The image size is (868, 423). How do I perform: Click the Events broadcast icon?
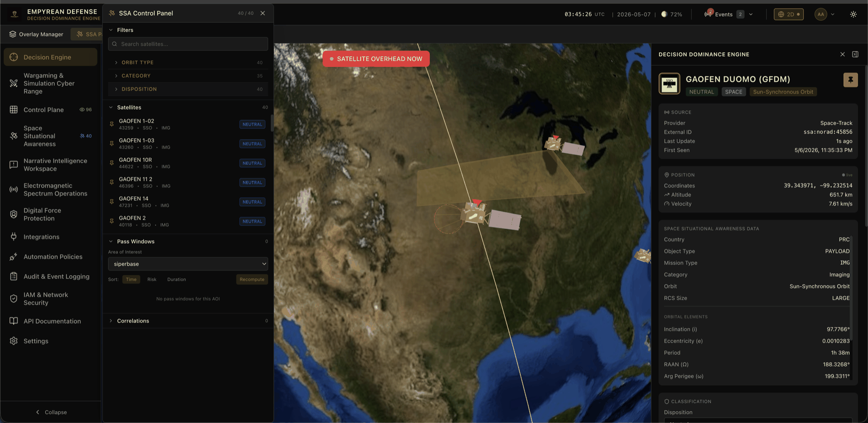point(708,14)
